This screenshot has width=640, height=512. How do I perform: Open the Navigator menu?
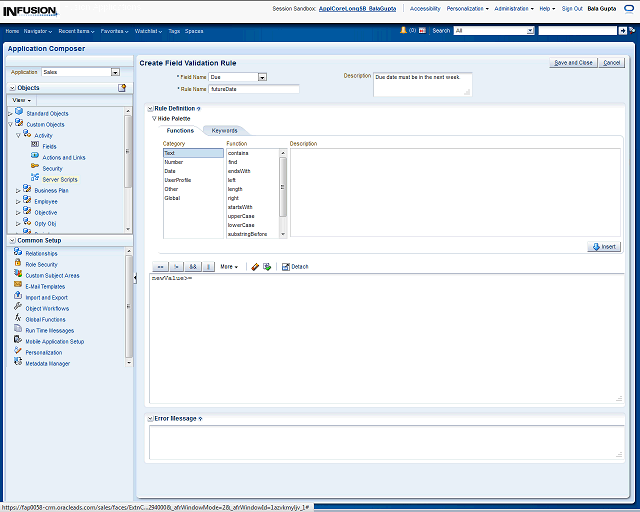tap(37, 31)
